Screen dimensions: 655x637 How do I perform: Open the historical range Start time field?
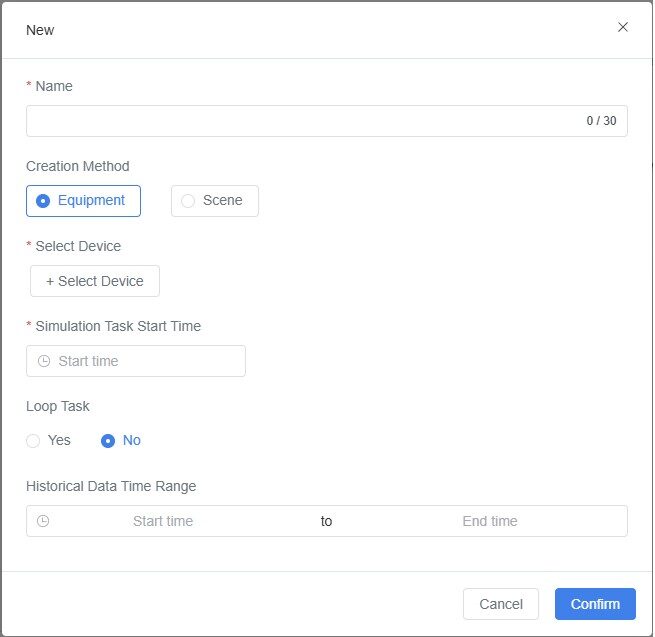coord(163,521)
